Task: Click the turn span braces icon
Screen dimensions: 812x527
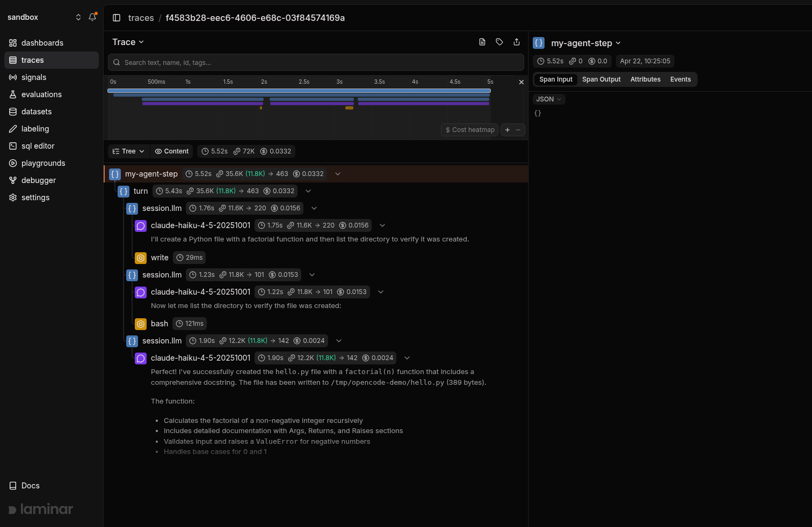Action: pyautogui.click(x=124, y=191)
